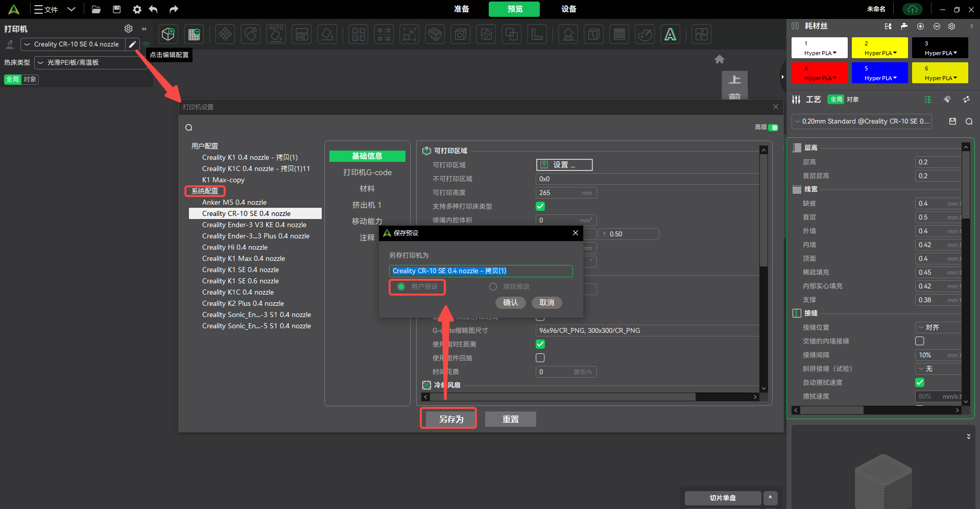Click the lay on face icon
980x509 pixels.
327,34
